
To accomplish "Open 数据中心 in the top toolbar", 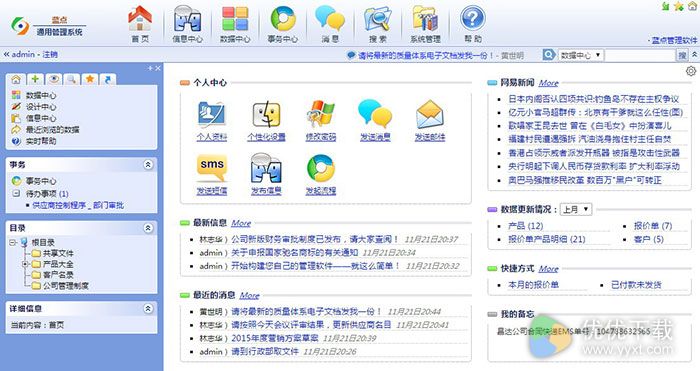I will click(235, 24).
